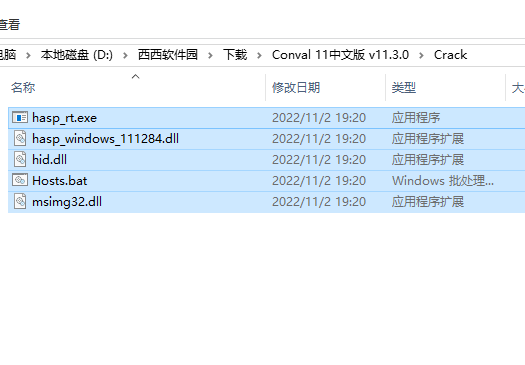Click modified date of hasp_rt.exe

pos(319,118)
